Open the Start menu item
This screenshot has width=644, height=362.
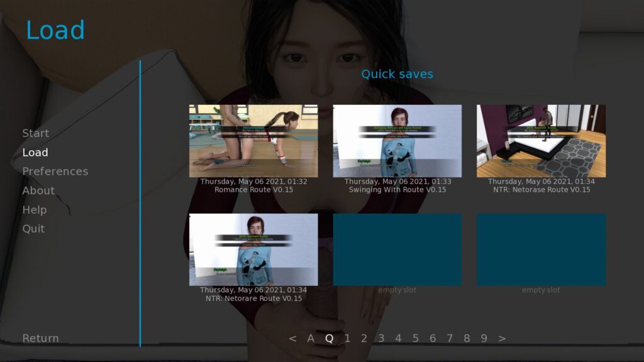35,133
